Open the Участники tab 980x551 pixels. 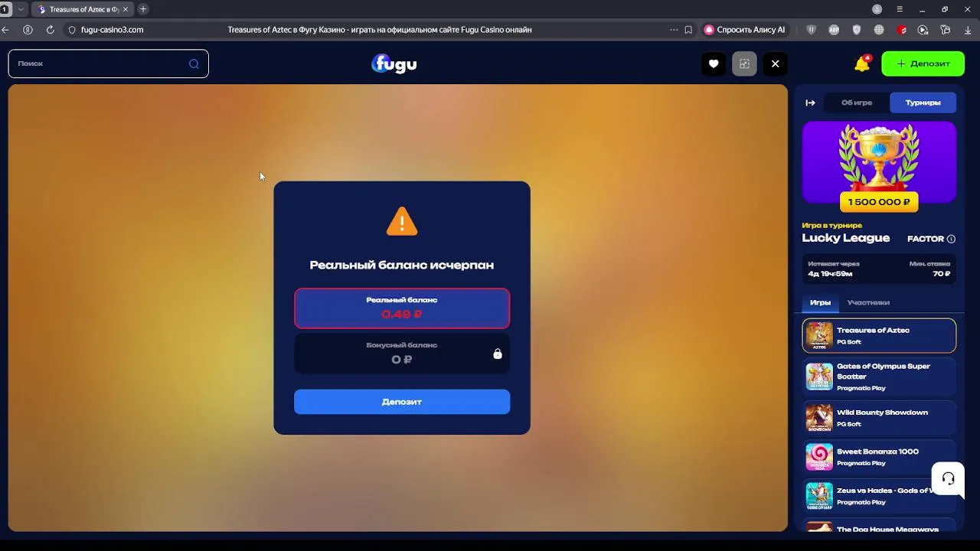868,302
